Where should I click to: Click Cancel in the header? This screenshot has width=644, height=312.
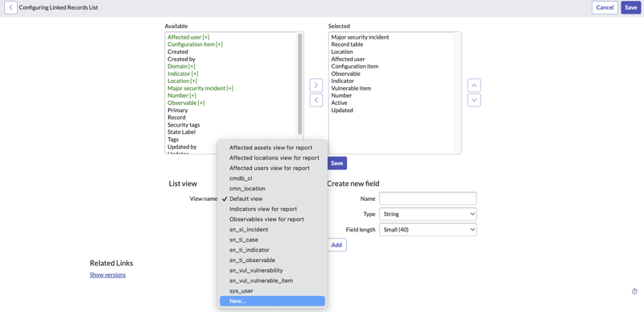[605, 7]
